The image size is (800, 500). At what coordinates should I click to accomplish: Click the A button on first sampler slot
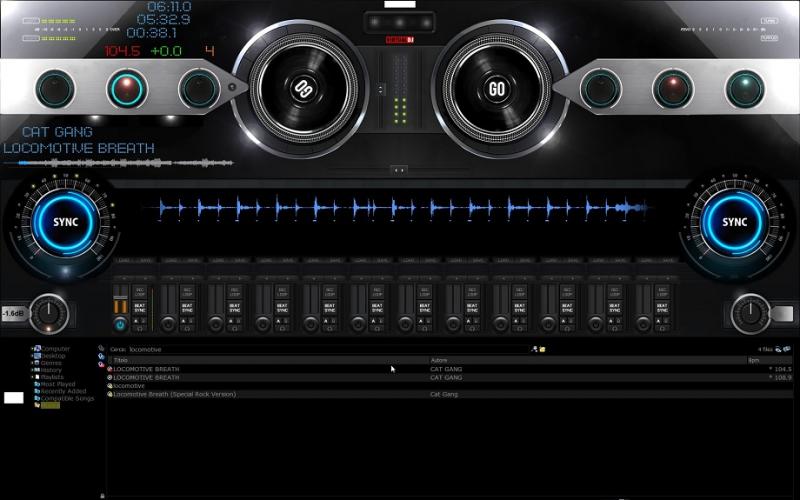pyautogui.click(x=136, y=321)
